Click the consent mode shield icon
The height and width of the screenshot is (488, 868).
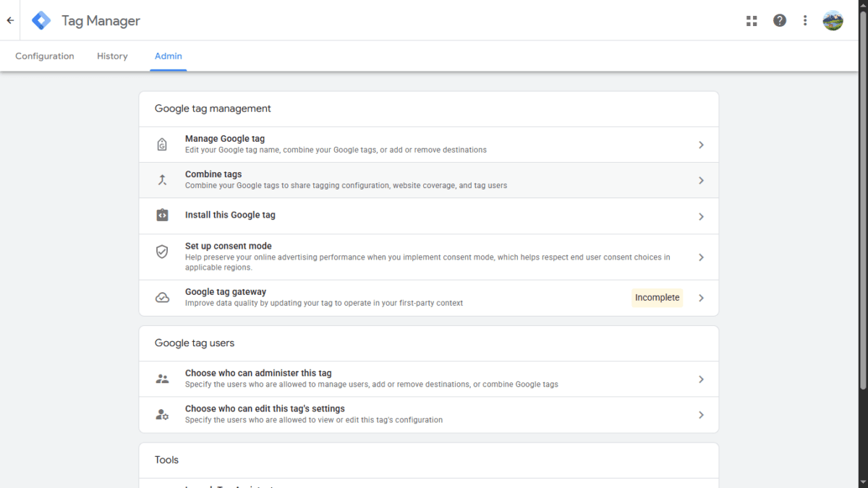(162, 252)
